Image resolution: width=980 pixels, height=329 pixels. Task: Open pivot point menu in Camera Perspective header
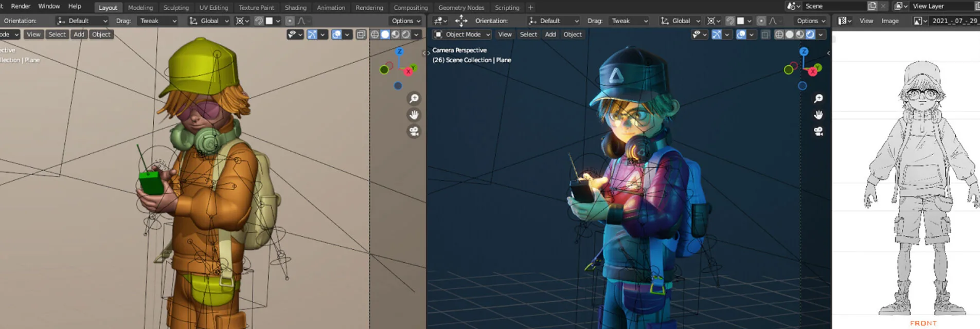pos(713,21)
